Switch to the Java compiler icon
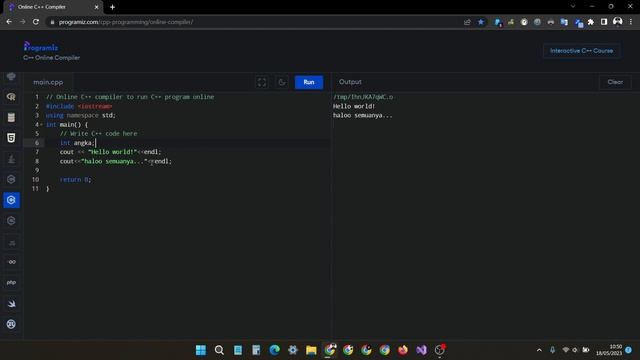 click(x=11, y=159)
